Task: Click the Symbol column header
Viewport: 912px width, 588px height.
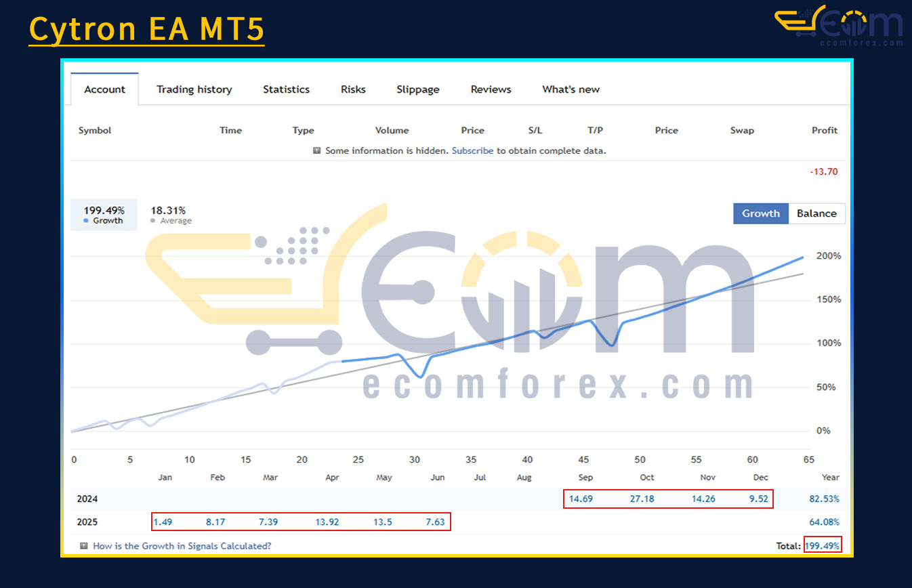Action: 95,130
